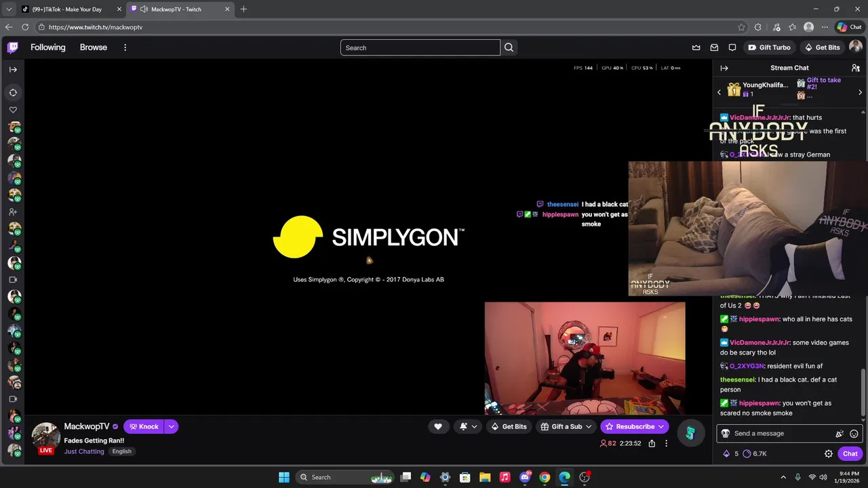Open the Bits cheer icon in message box
The image size is (868, 488).
[x=840, y=434]
